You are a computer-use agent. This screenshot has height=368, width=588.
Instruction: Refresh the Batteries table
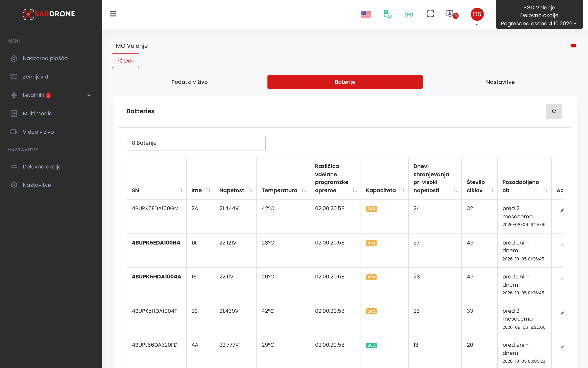554,111
